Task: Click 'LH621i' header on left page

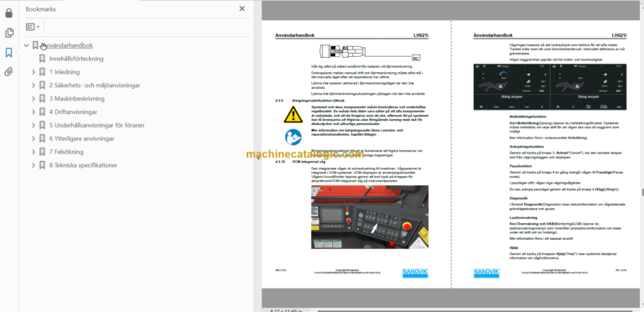Action: 421,36
